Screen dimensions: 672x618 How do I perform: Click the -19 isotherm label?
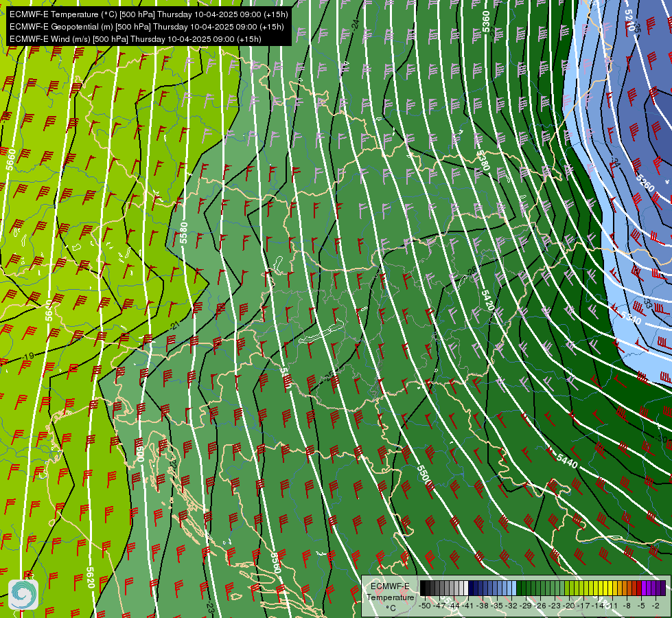tap(29, 356)
